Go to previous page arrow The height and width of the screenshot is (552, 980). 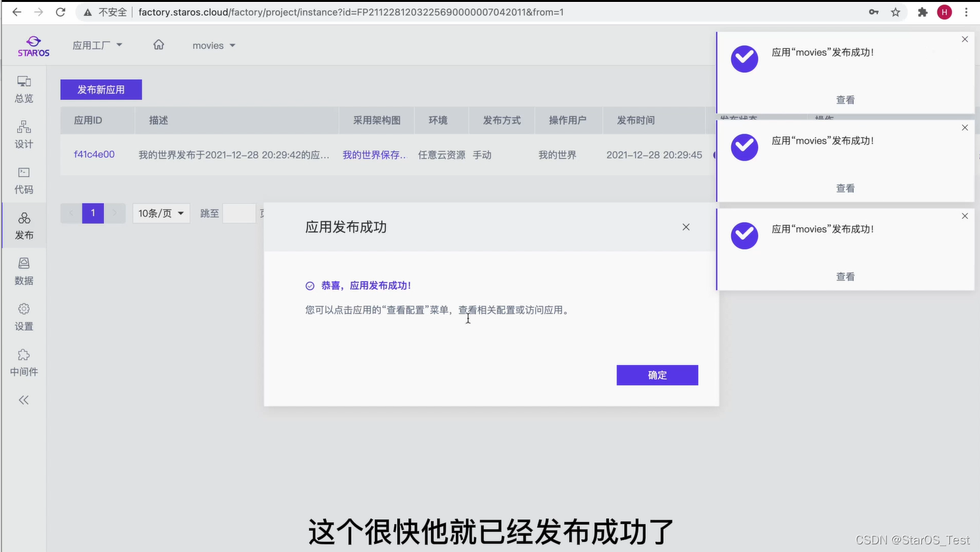coord(71,213)
